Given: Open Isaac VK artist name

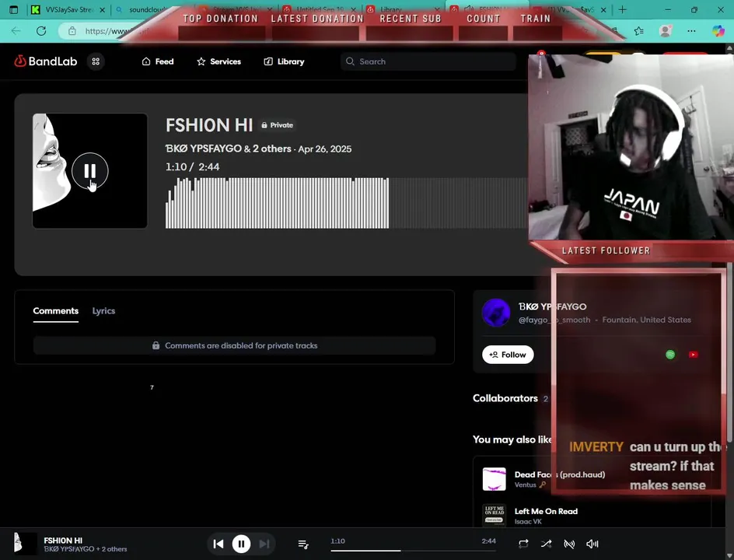Looking at the screenshot, I should tap(528, 522).
